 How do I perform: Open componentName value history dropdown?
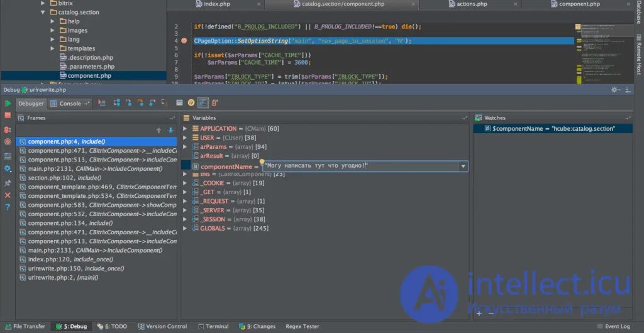pos(464,166)
